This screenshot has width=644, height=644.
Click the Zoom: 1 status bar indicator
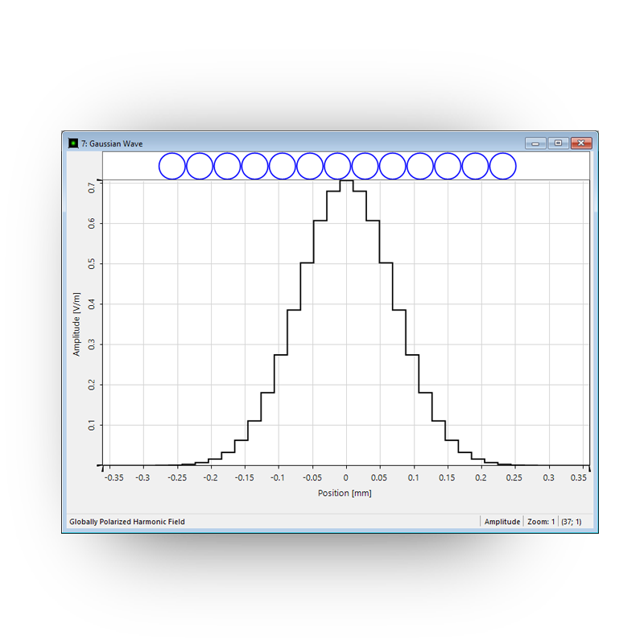pyautogui.click(x=541, y=522)
